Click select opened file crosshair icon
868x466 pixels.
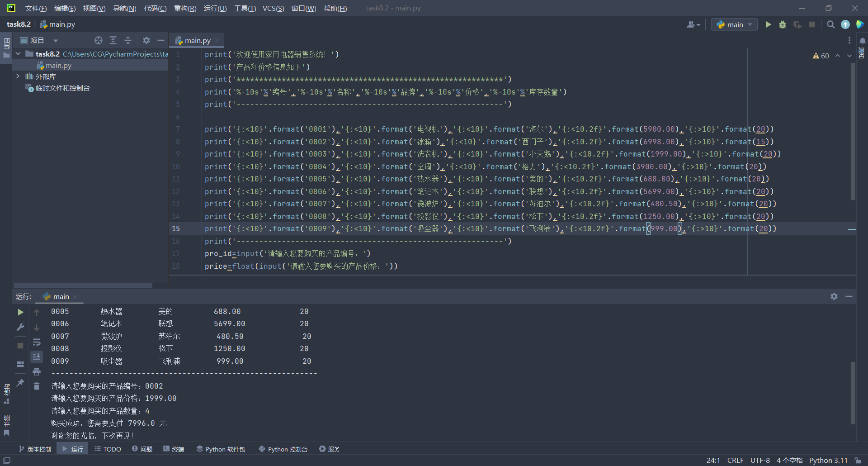coord(99,40)
